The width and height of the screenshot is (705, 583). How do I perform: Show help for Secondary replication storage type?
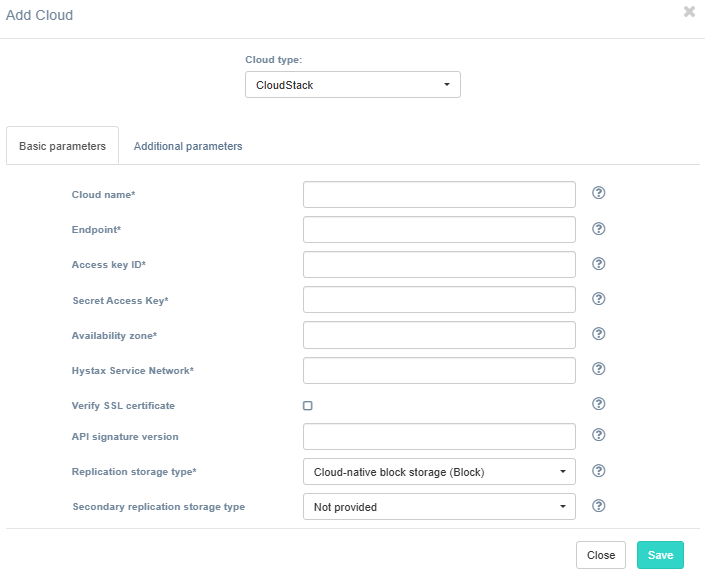click(598, 506)
